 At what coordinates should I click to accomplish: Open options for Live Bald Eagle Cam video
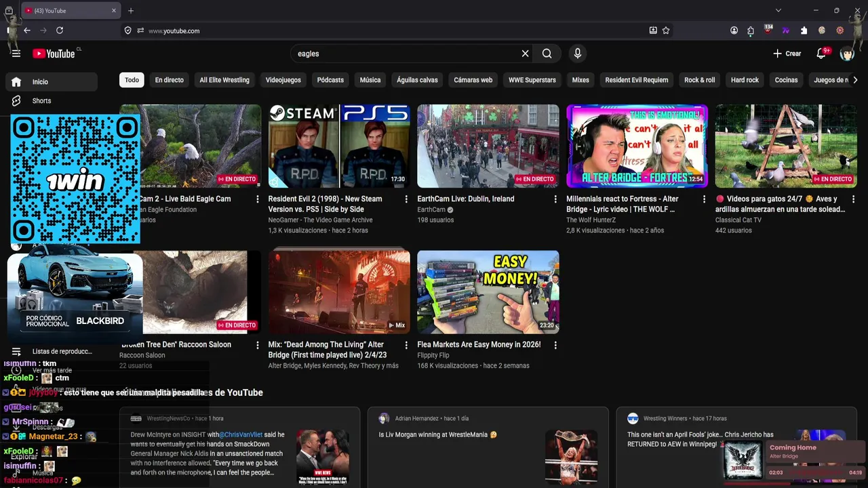[257, 199]
